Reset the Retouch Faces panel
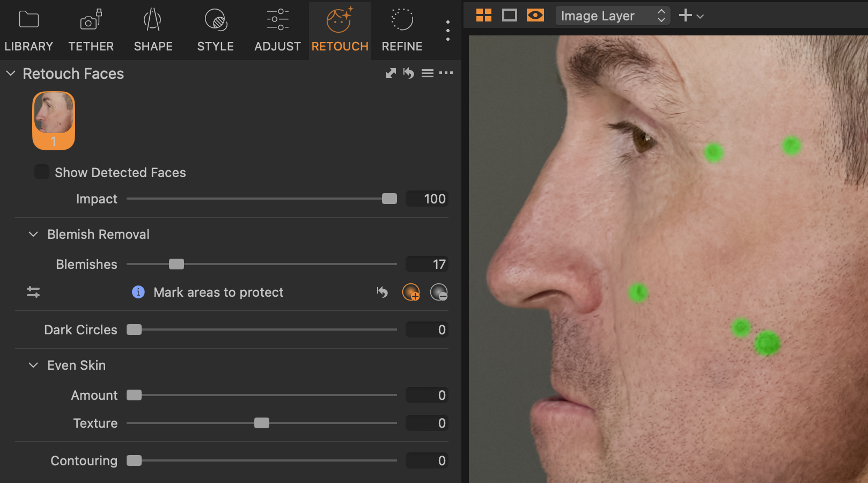Screen dimensions: 868x483 (409, 73)
